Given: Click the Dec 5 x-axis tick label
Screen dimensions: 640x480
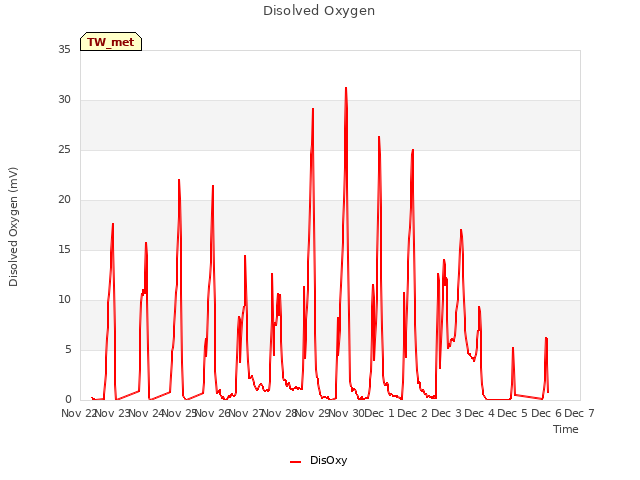Looking at the screenshot, I should tap(513, 413).
